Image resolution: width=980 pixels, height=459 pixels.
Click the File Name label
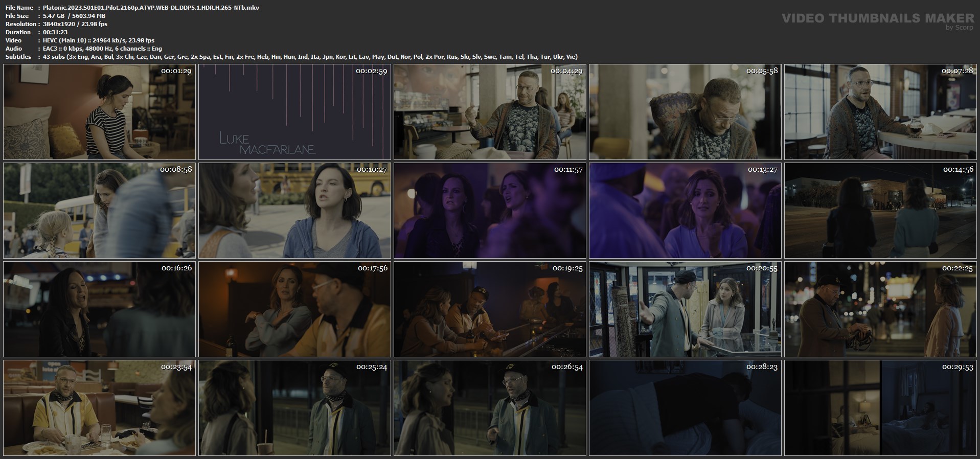19,8
